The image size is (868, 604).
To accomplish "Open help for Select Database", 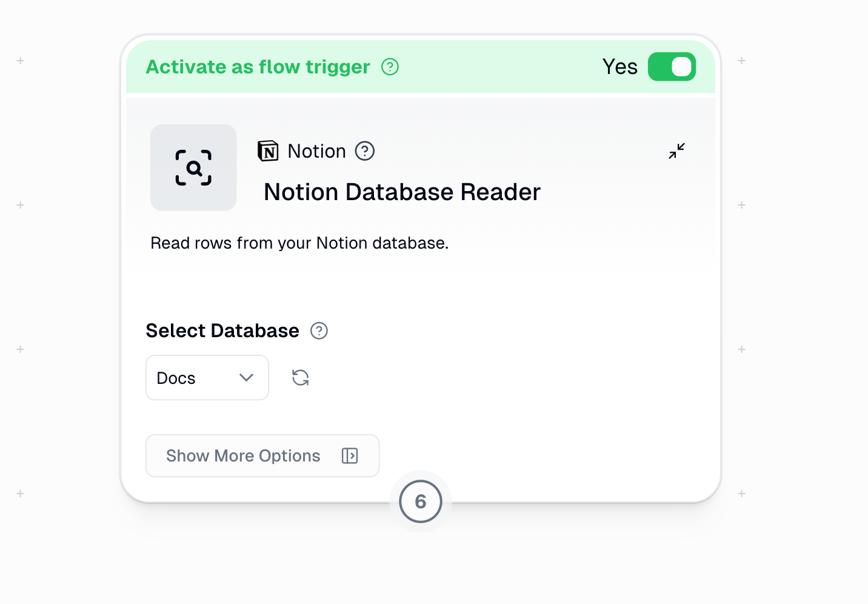I will coord(319,331).
